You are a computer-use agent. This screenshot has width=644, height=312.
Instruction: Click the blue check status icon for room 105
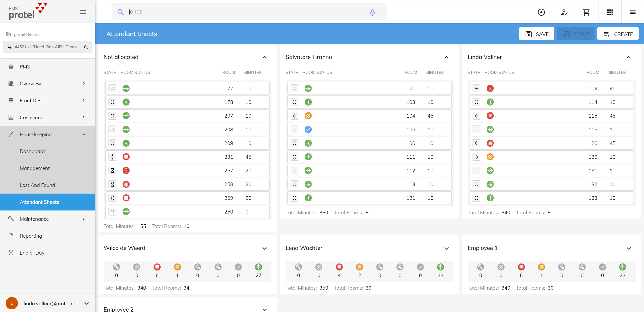pyautogui.click(x=308, y=129)
